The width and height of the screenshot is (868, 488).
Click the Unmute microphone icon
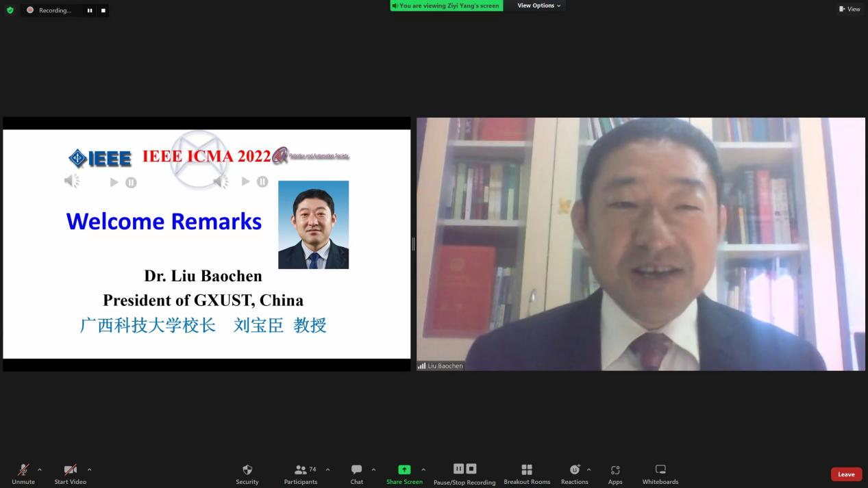pyautogui.click(x=23, y=470)
